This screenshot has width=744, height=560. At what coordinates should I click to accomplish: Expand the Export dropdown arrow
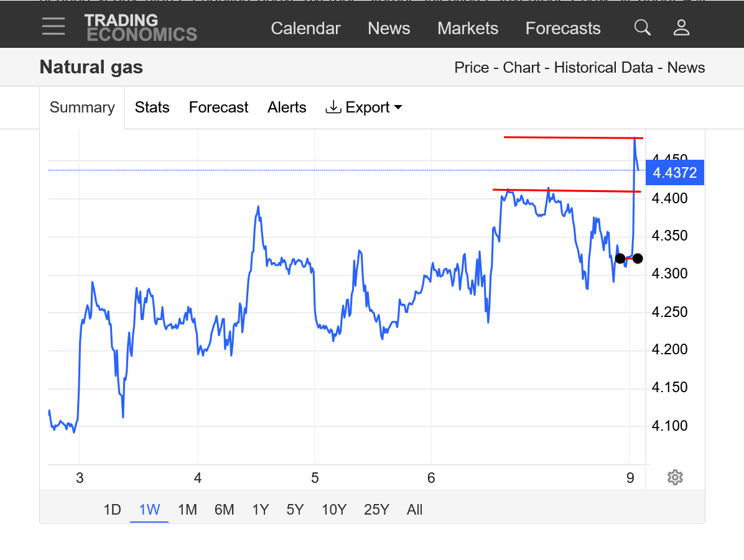pos(398,108)
